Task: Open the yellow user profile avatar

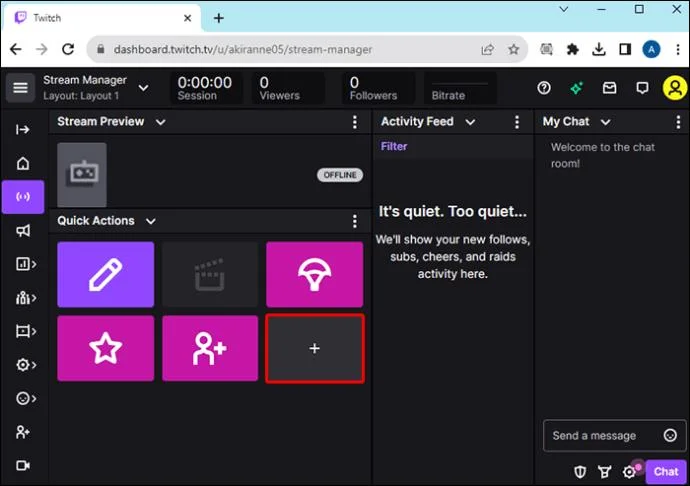Action: point(675,88)
